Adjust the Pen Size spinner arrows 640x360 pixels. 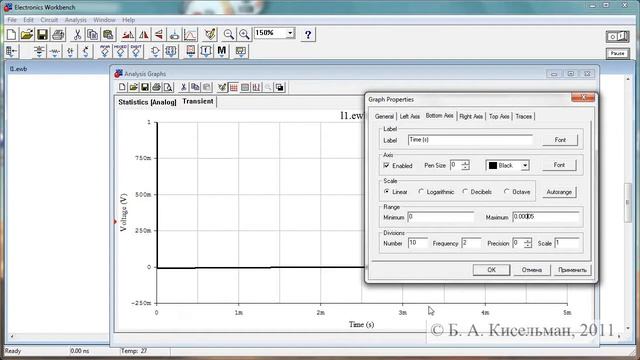click(x=465, y=165)
